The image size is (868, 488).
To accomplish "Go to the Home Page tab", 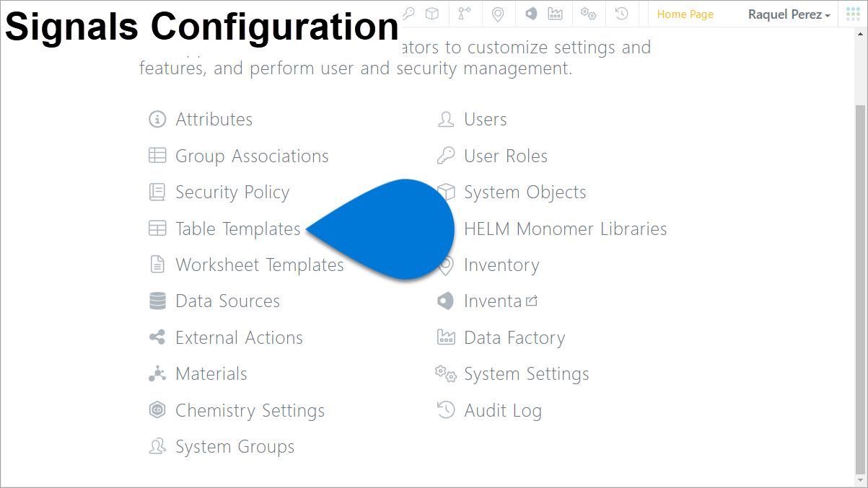I will [685, 14].
